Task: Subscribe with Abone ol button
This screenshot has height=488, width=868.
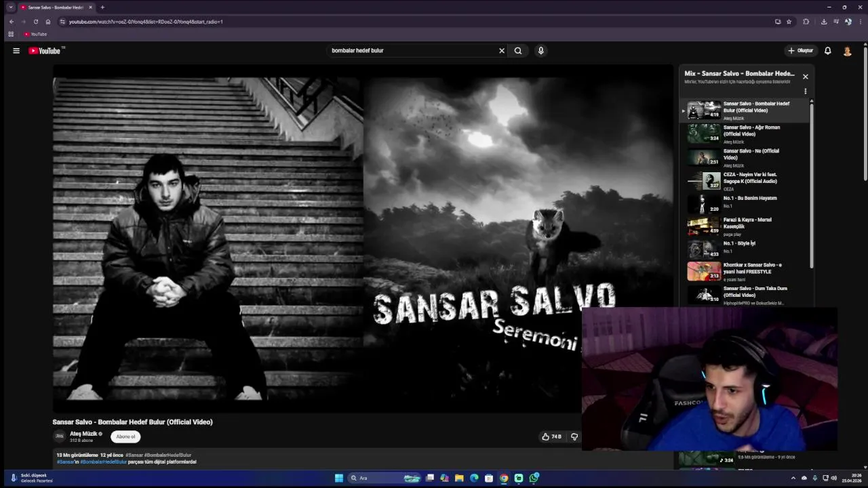Action: 125,436
